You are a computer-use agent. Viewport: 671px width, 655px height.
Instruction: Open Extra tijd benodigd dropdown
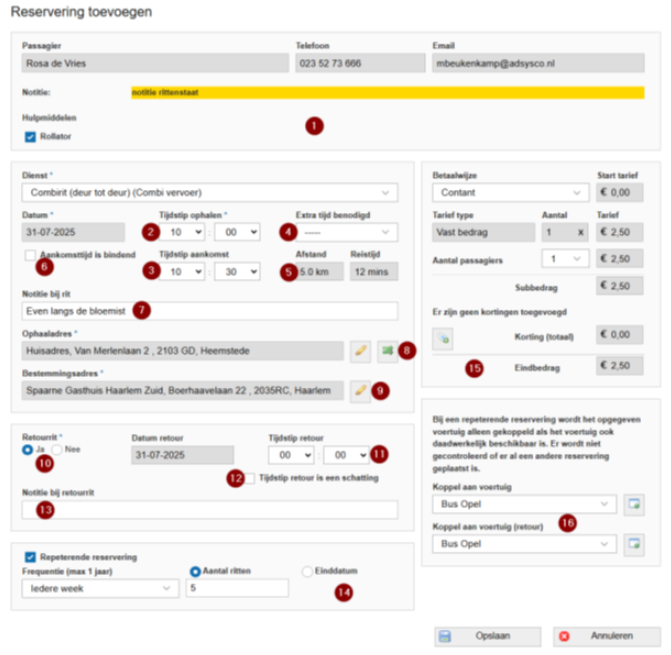coord(347,232)
